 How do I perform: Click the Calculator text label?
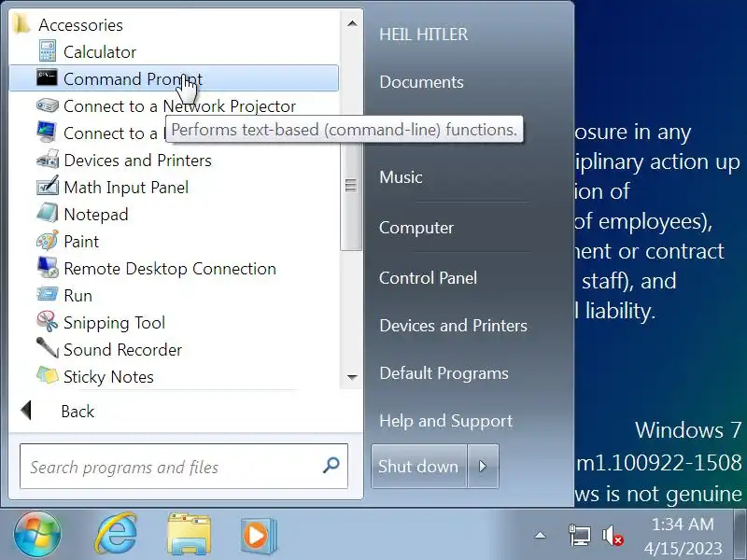coord(100,52)
